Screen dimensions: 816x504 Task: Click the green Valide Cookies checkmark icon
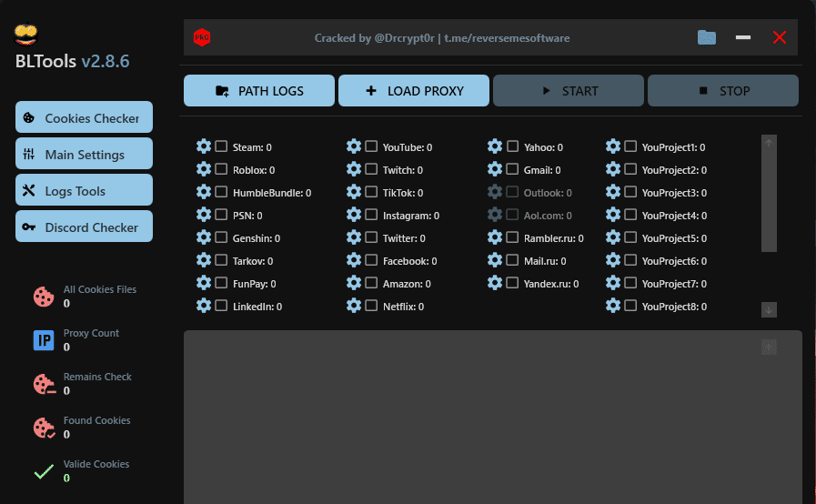pyautogui.click(x=44, y=471)
